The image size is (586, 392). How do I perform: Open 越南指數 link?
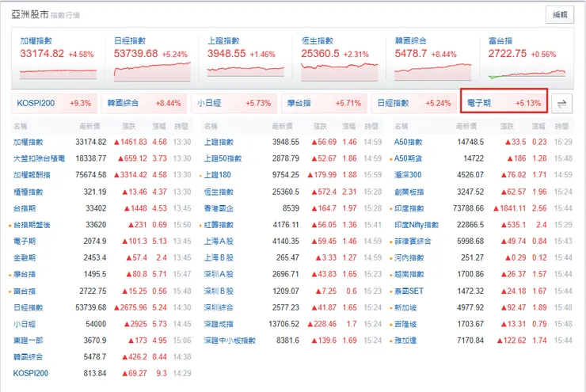(x=409, y=274)
